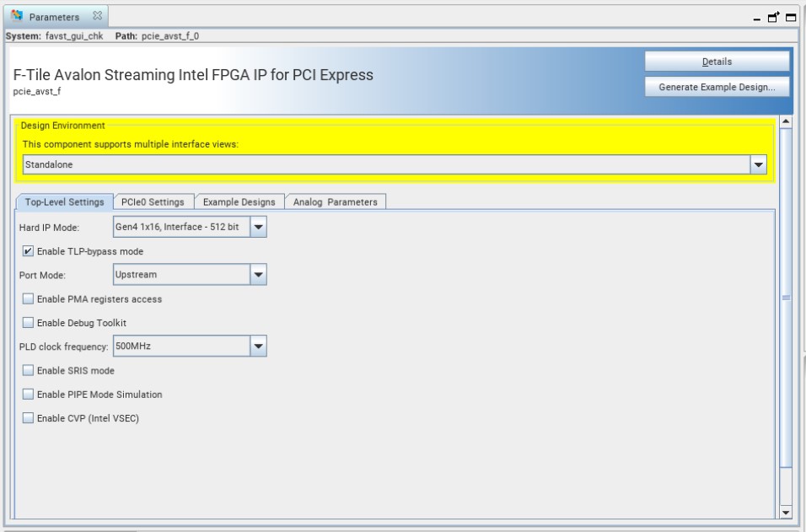Image resolution: width=806 pixels, height=532 pixels.
Task: Open the Standalone interface view dropdown
Action: click(x=758, y=164)
